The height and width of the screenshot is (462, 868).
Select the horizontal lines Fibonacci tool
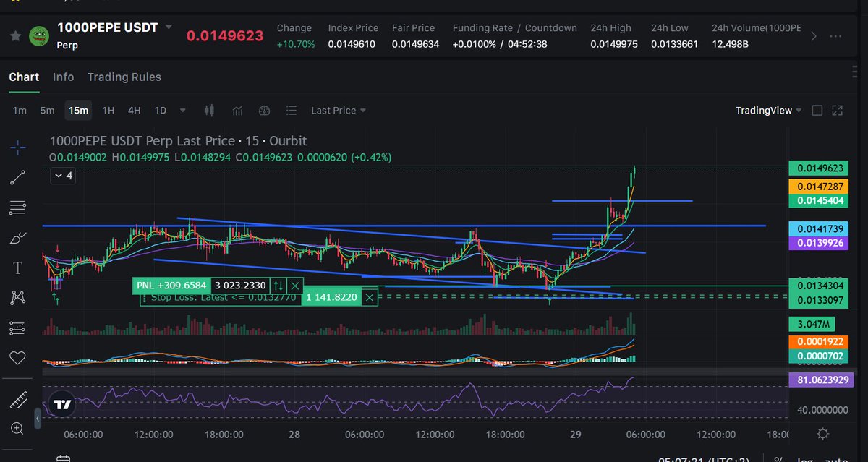point(18,208)
